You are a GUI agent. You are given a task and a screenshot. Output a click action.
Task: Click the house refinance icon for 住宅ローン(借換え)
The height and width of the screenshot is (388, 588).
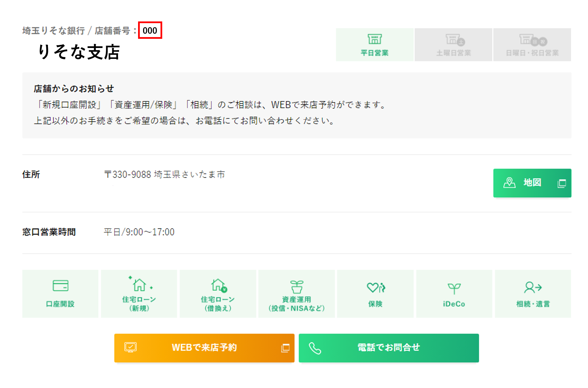pyautogui.click(x=219, y=285)
